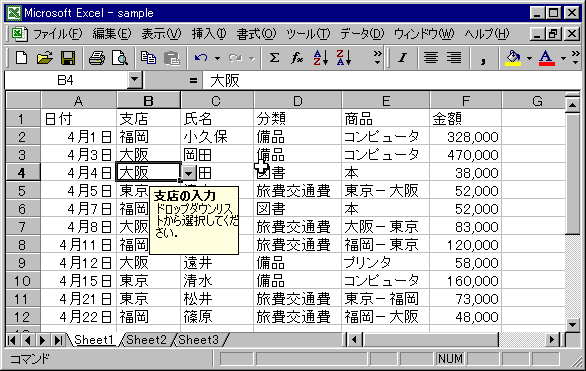This screenshot has width=586, height=371.
Task: Click the Edit Formula equals button
Action: coord(193,80)
